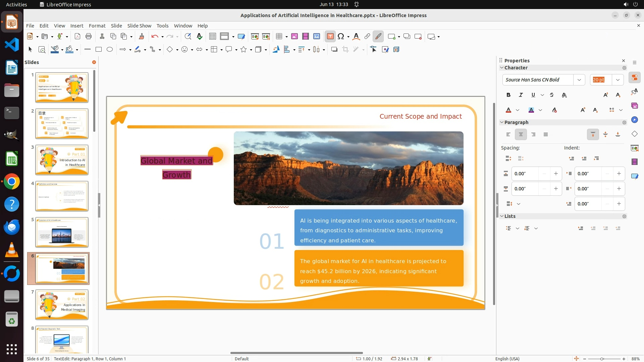Viewport: 644px width, 362px height.
Task: Increase above paragraph spacing with plus
Action: point(556,174)
